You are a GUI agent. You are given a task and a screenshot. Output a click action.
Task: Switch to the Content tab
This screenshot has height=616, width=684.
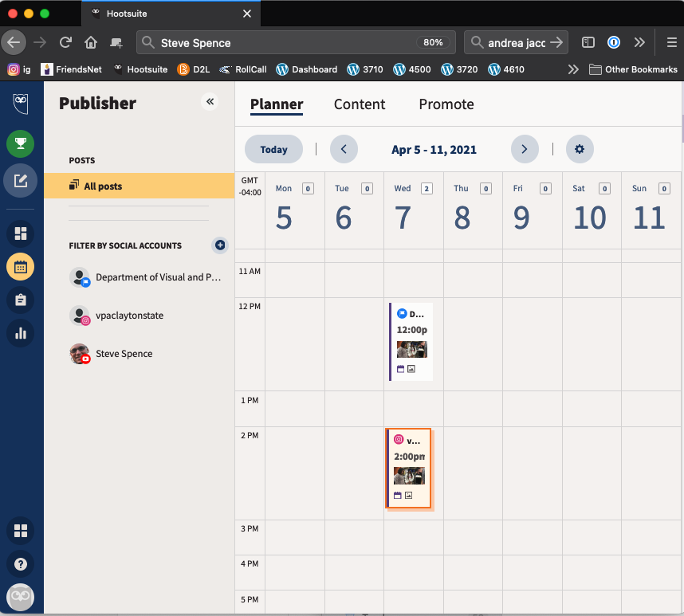point(359,104)
